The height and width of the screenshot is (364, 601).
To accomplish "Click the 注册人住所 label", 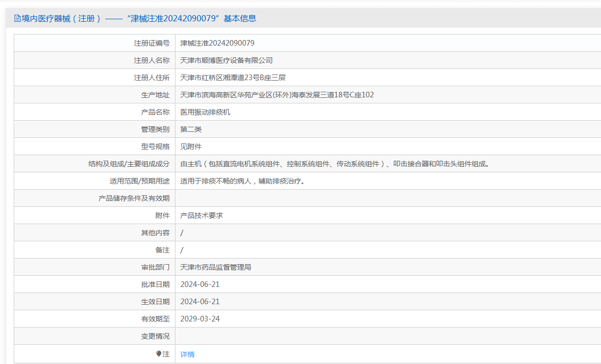I will click(152, 78).
